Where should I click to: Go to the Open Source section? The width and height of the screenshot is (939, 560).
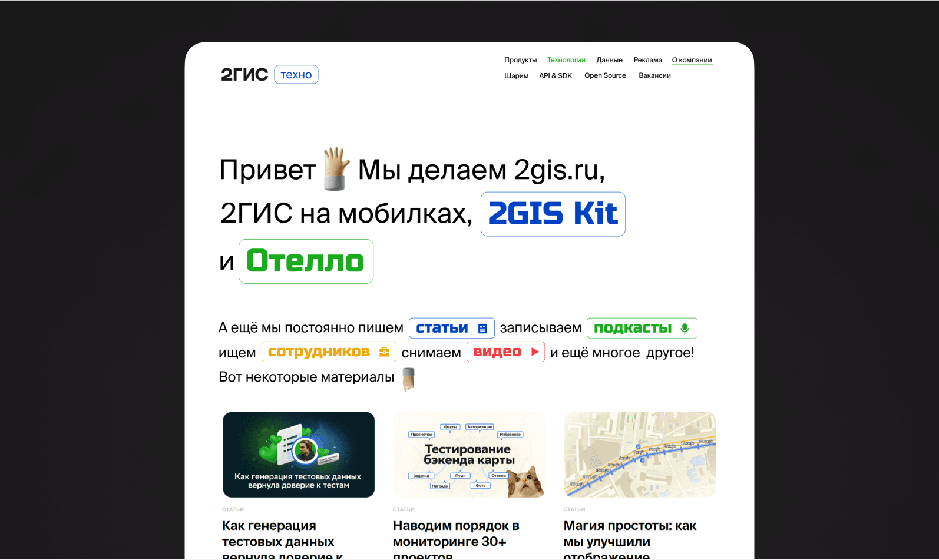click(x=605, y=75)
